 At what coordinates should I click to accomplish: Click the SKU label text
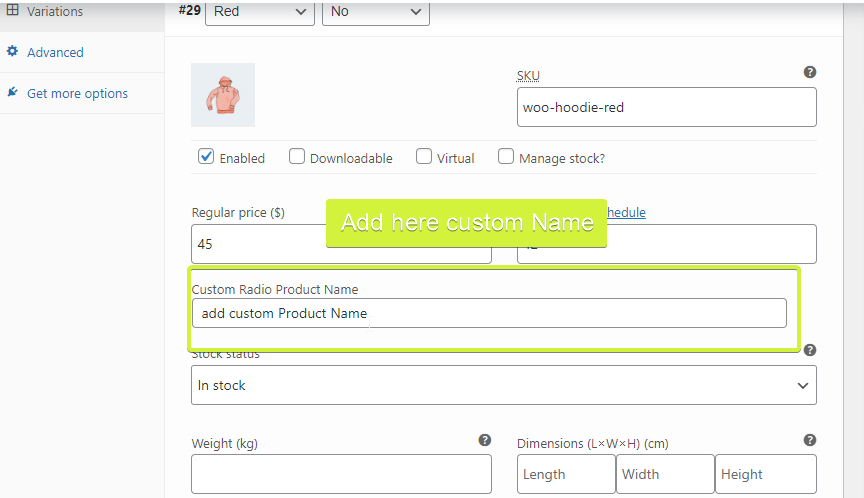[528, 76]
